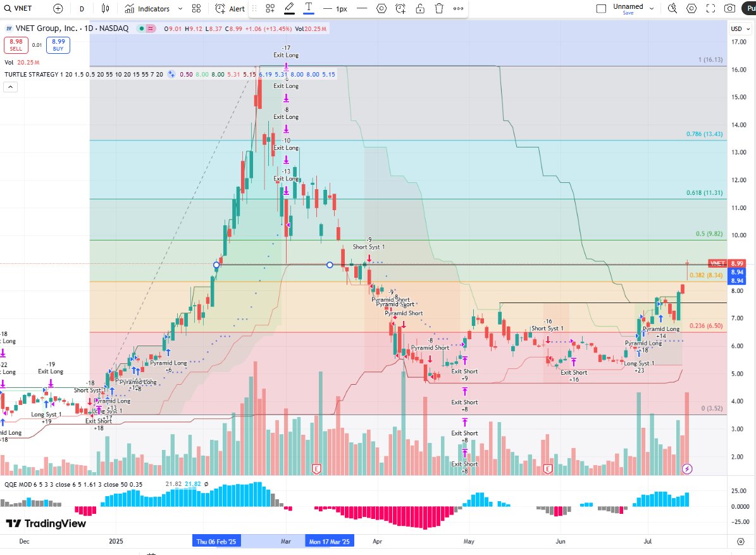756x555 pixels.
Task: Click the Publish button
Action: point(749,9)
